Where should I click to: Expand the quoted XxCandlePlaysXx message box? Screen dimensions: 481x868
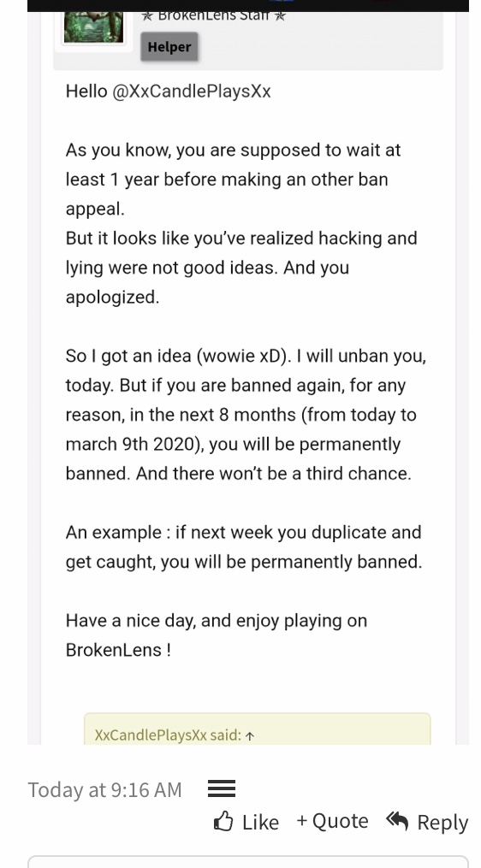(x=257, y=729)
